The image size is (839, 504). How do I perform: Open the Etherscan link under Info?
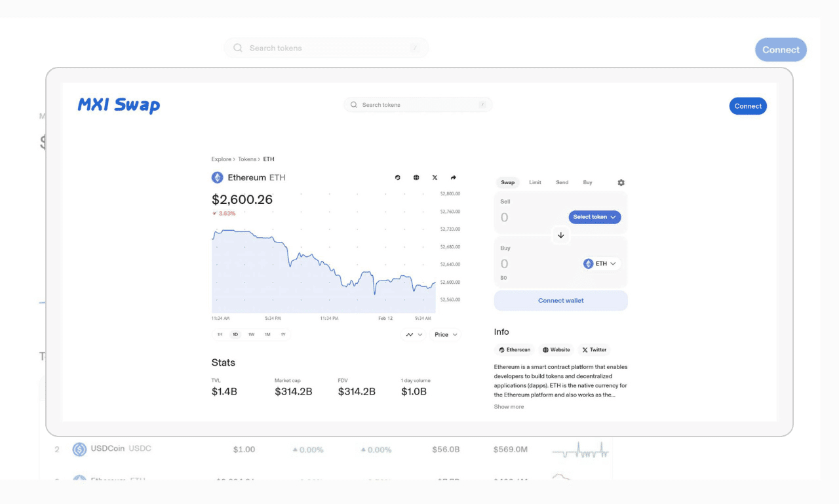tap(515, 350)
